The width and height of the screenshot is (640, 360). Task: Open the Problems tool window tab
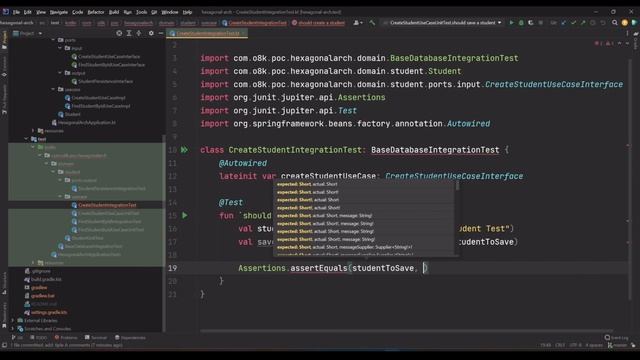point(66,338)
